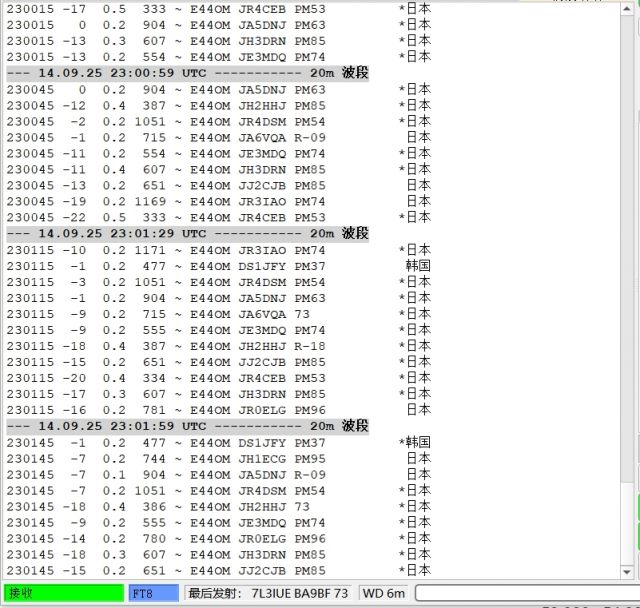Select the 230115 JA5DNJ PM63 decode row

(x=218, y=298)
